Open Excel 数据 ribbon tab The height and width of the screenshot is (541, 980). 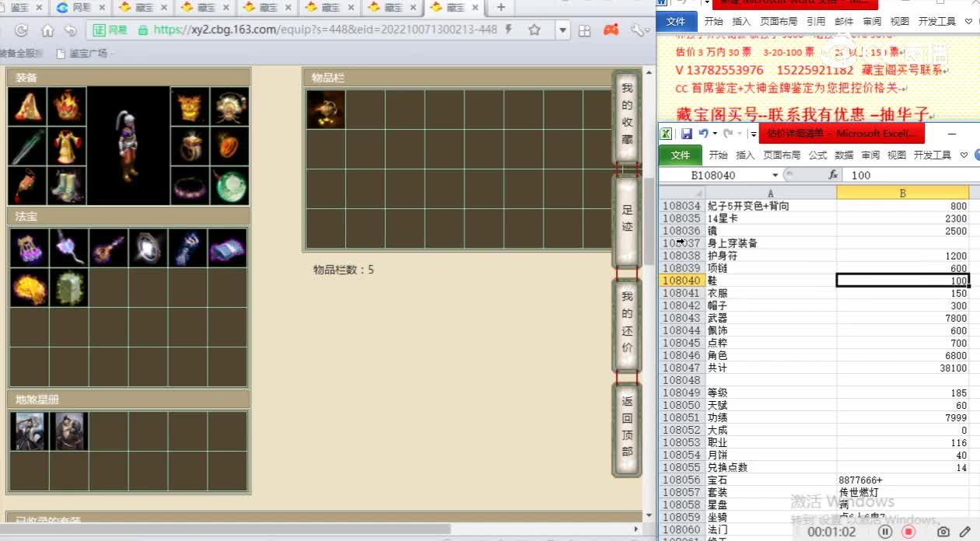[x=844, y=155]
